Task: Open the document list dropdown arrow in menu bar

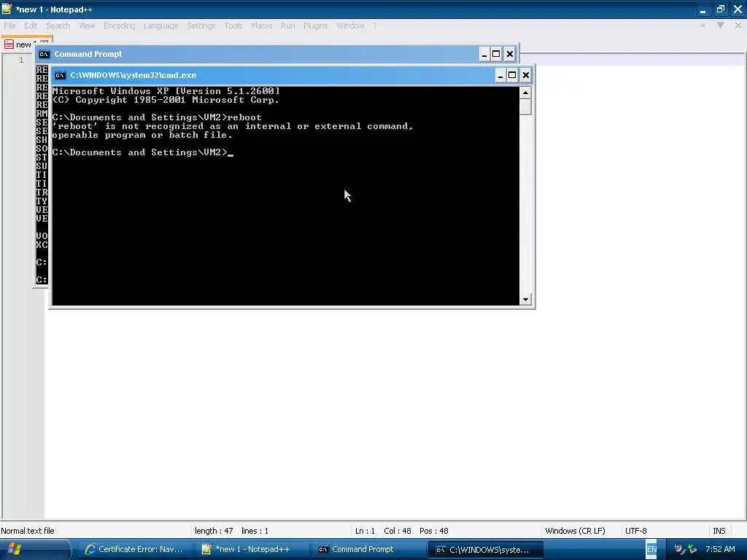Action: (x=720, y=26)
